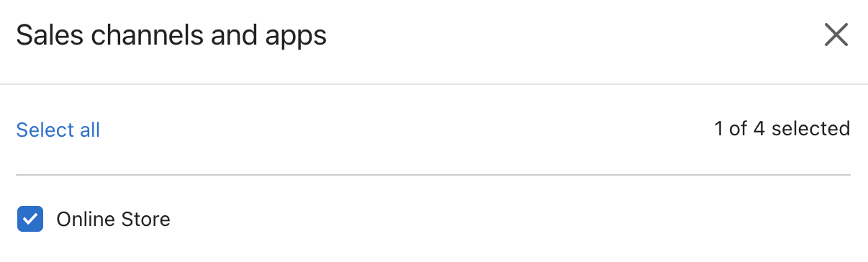The image size is (868, 262).
Task: Hit the close cross next to the title
Action: (x=836, y=35)
